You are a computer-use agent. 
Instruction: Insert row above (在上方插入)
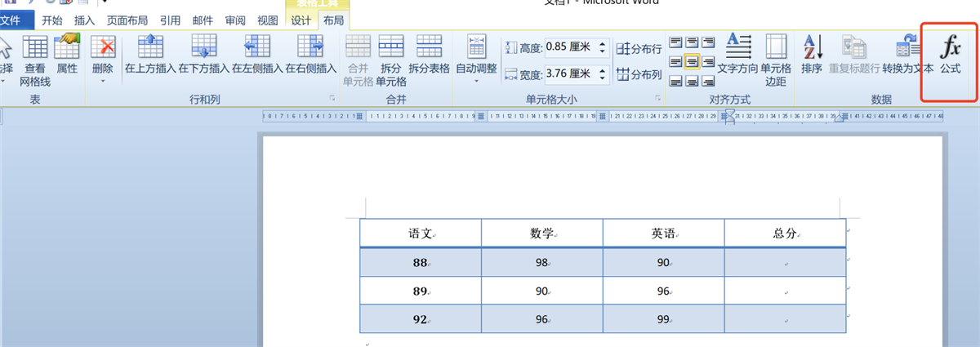(150, 54)
